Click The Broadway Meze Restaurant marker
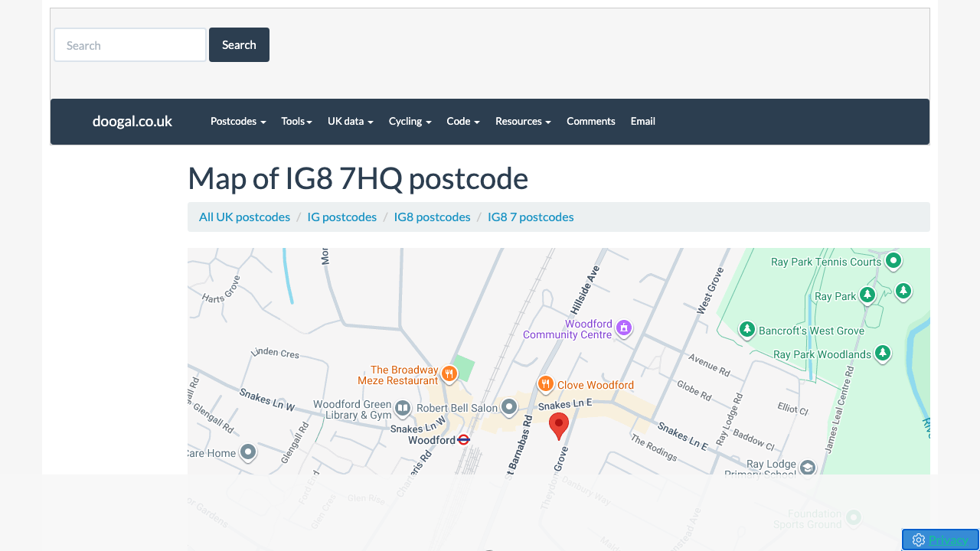The width and height of the screenshot is (980, 551). point(449,373)
